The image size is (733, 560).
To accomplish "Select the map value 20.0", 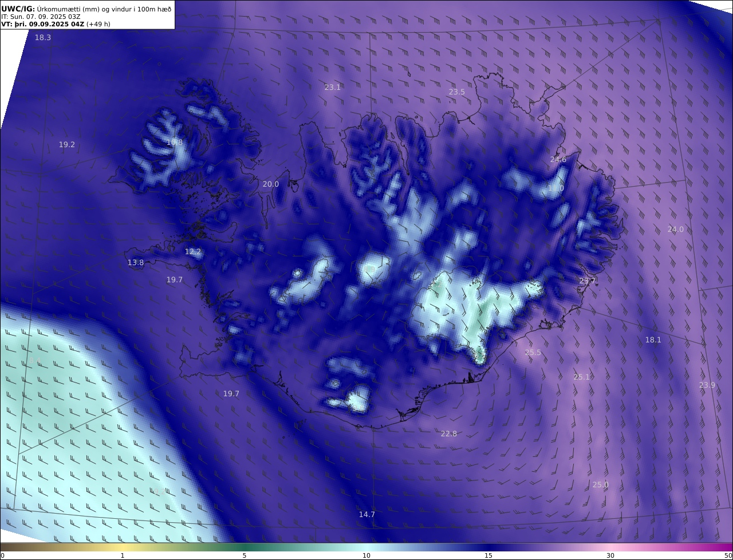I will tap(271, 184).
